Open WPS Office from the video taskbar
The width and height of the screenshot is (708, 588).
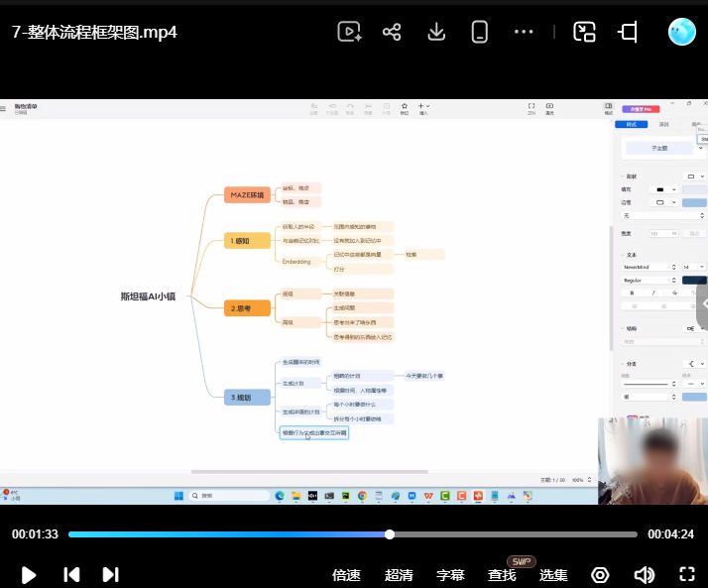pyautogui.click(x=428, y=496)
